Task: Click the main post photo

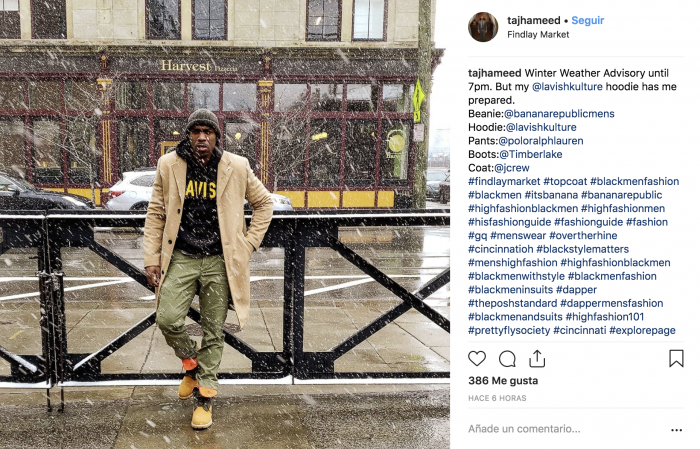Action: [225, 224]
